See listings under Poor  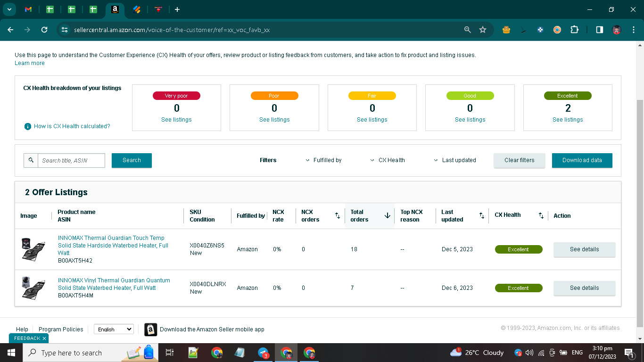pos(274,120)
